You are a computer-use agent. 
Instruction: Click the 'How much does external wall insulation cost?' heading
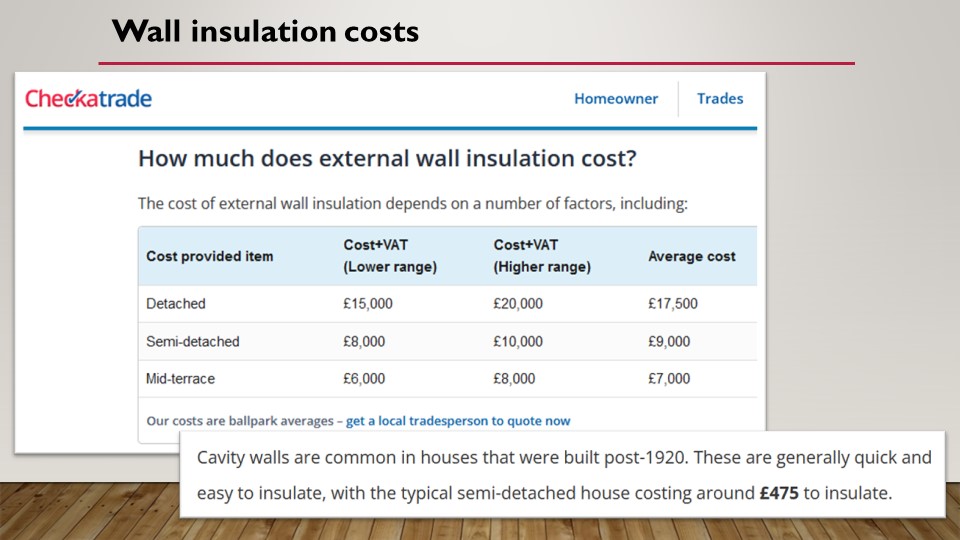(387, 158)
